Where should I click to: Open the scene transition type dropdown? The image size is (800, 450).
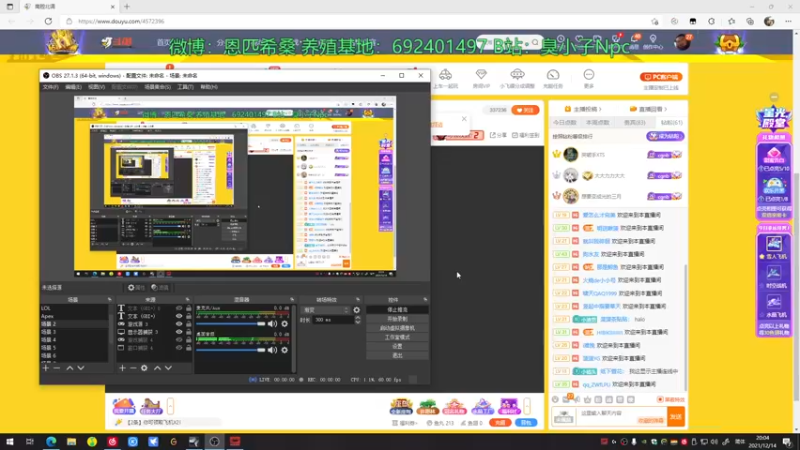tap(326, 310)
